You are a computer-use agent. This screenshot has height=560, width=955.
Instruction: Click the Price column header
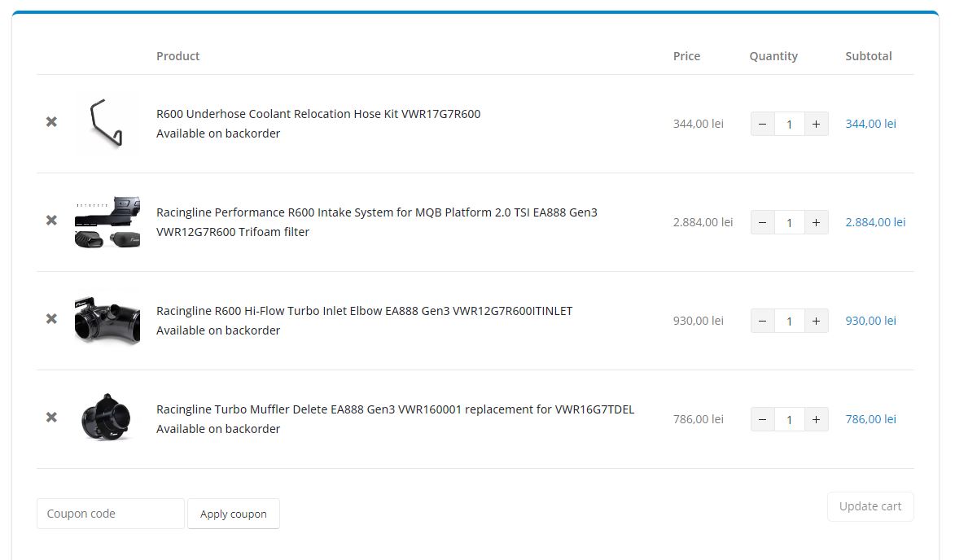(686, 56)
